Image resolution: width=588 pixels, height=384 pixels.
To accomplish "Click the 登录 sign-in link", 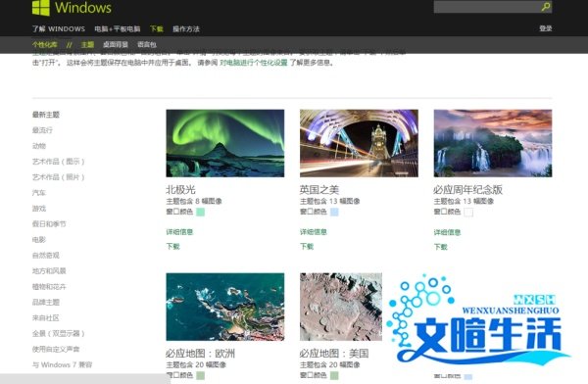I will coord(546,28).
